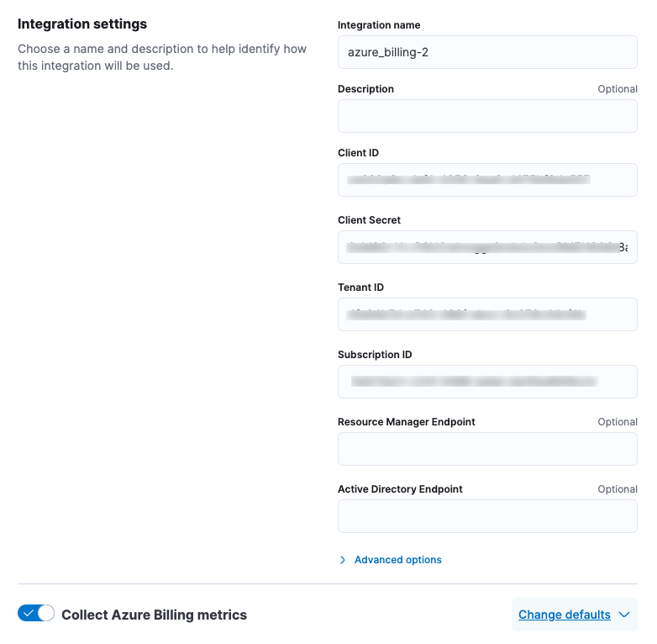The width and height of the screenshot is (657, 644).
Task: Click the Integration name label text
Action: pos(379,25)
